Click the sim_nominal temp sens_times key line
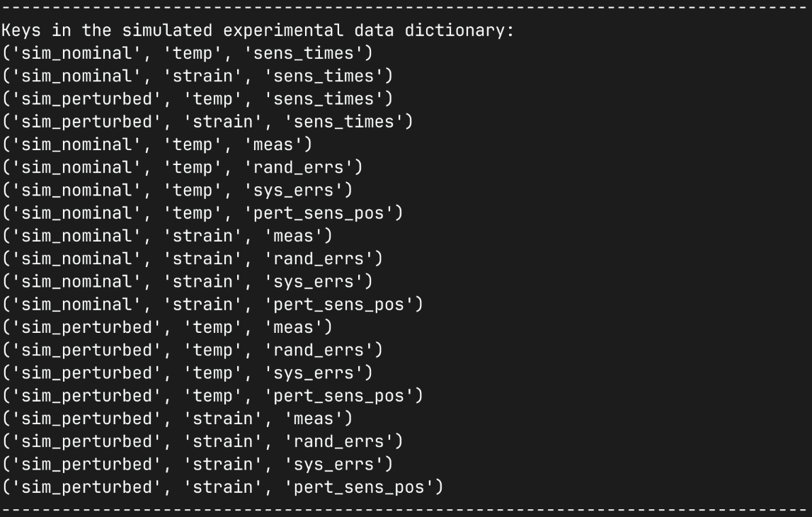 point(187,53)
